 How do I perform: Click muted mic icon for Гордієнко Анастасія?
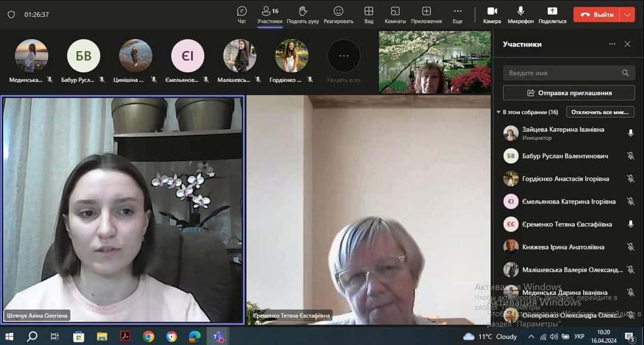[630, 178]
